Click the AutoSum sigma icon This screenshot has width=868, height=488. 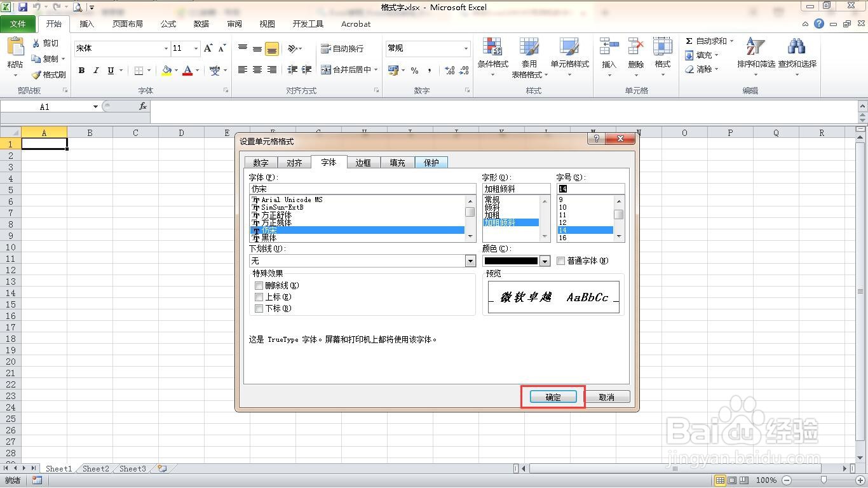(689, 41)
